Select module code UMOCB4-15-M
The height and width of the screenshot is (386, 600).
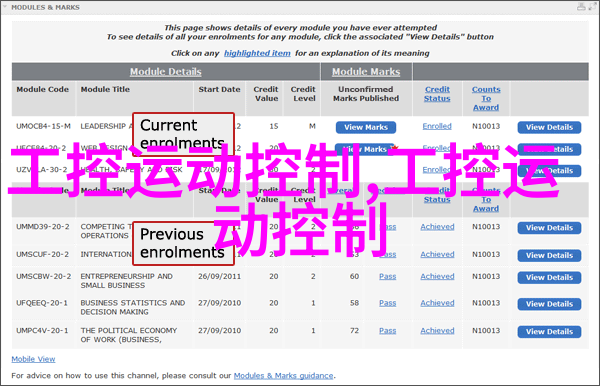(x=43, y=126)
